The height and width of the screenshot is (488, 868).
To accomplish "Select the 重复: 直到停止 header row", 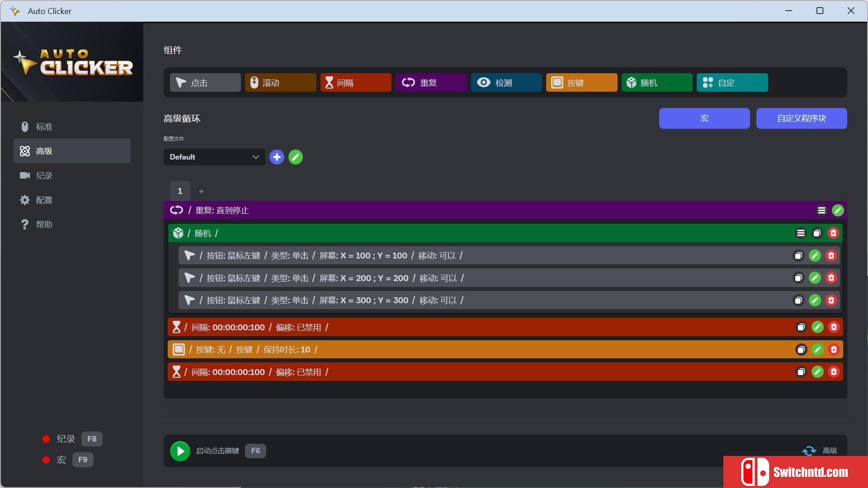I will pyautogui.click(x=505, y=211).
